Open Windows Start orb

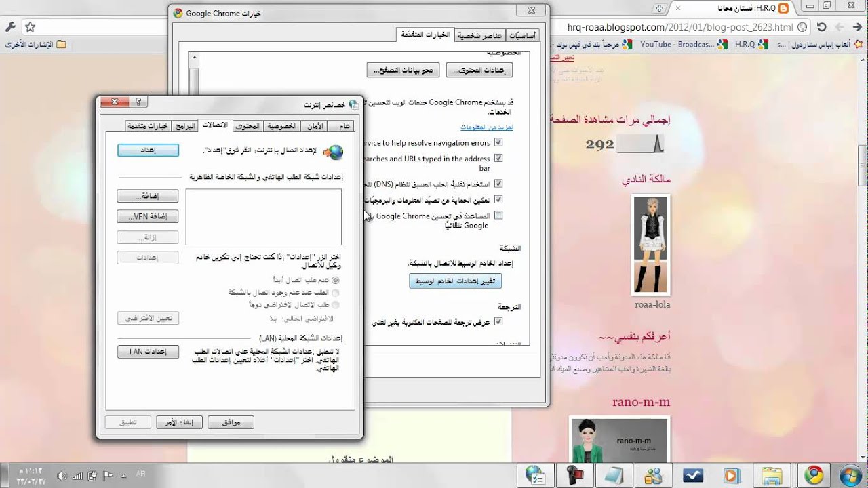850,474
